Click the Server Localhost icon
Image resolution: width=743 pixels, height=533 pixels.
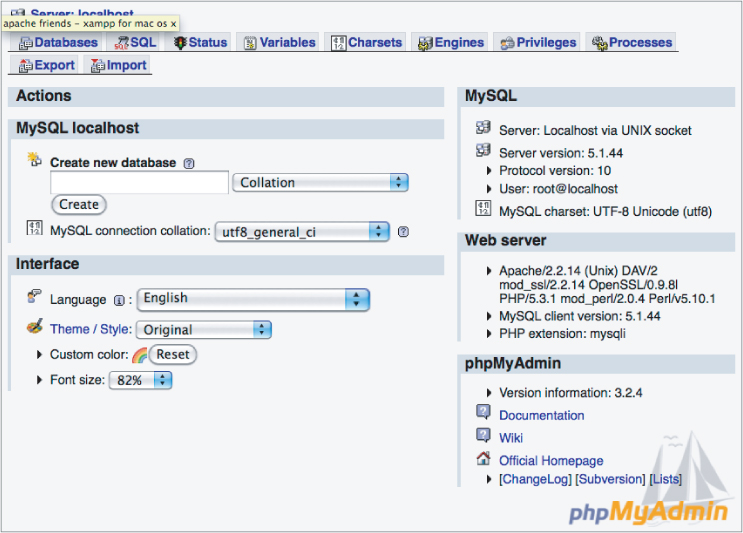click(x=483, y=127)
